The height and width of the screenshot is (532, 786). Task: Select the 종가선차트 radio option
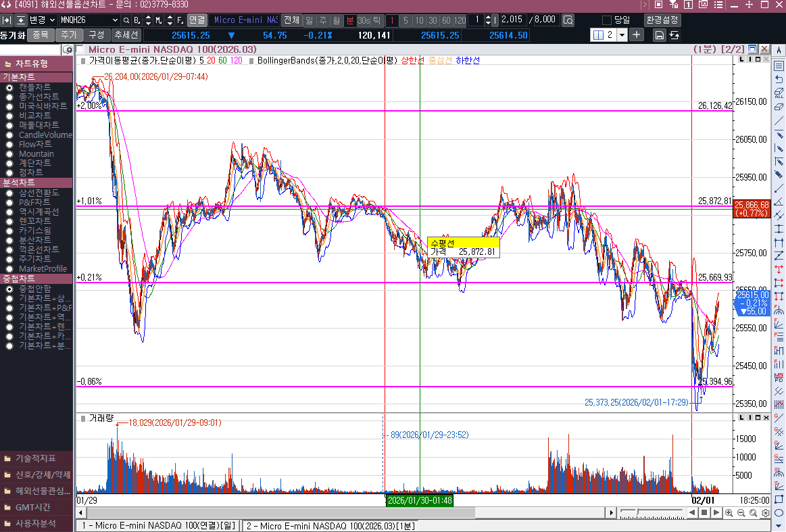(x=9, y=97)
